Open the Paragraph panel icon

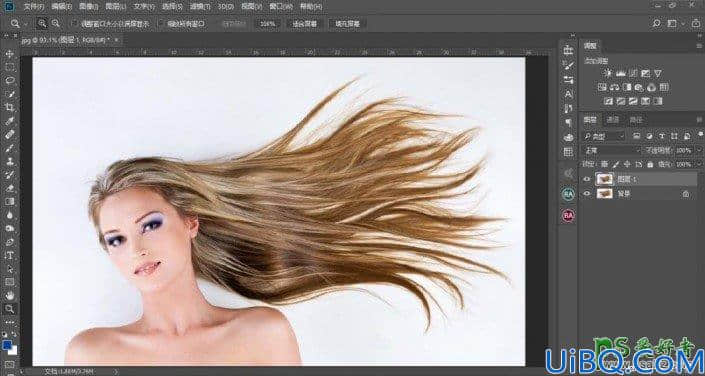click(x=569, y=122)
